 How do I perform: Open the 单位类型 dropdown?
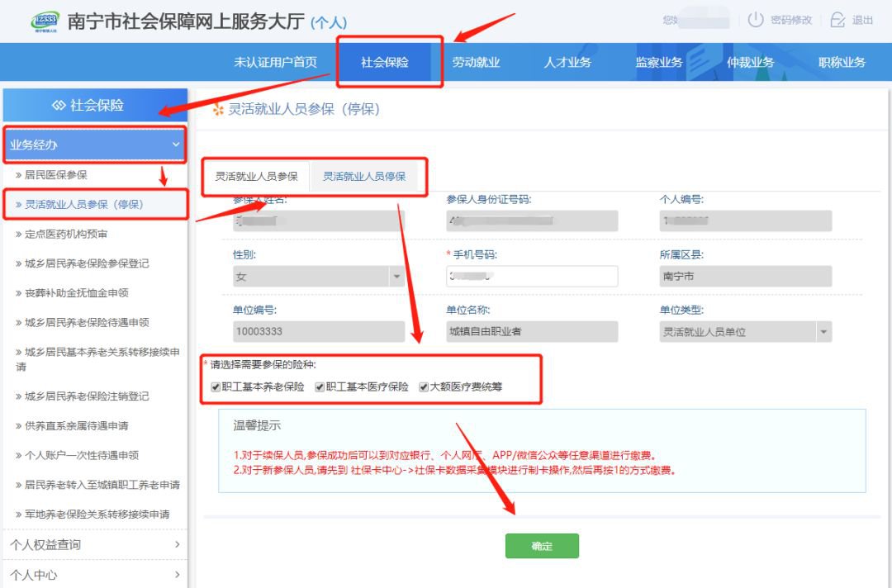pyautogui.click(x=823, y=332)
